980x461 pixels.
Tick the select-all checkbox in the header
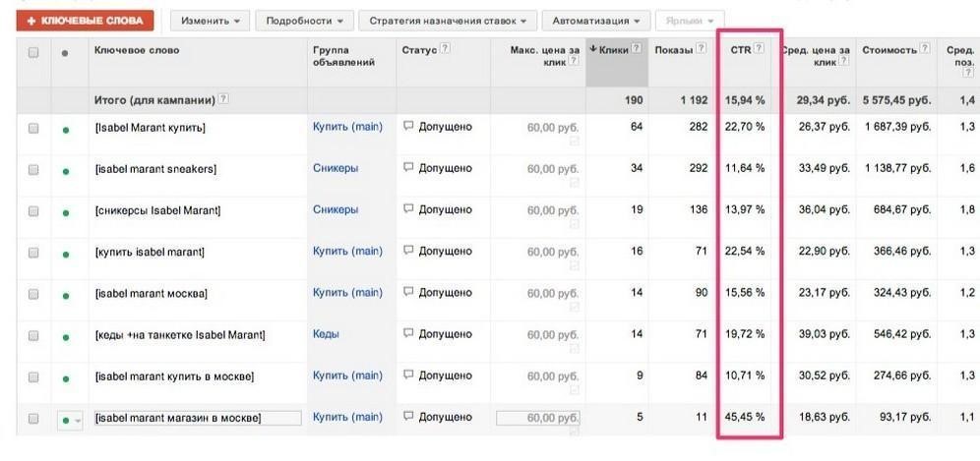tap(33, 53)
